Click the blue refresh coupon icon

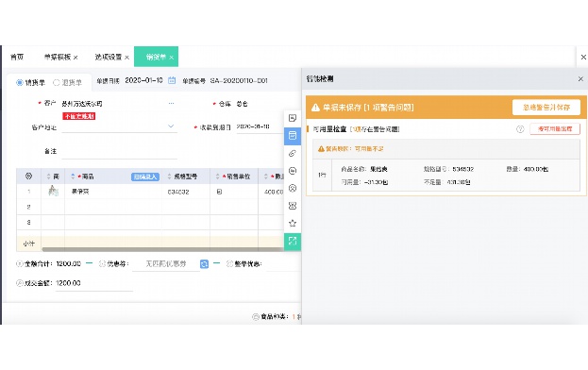pos(204,264)
